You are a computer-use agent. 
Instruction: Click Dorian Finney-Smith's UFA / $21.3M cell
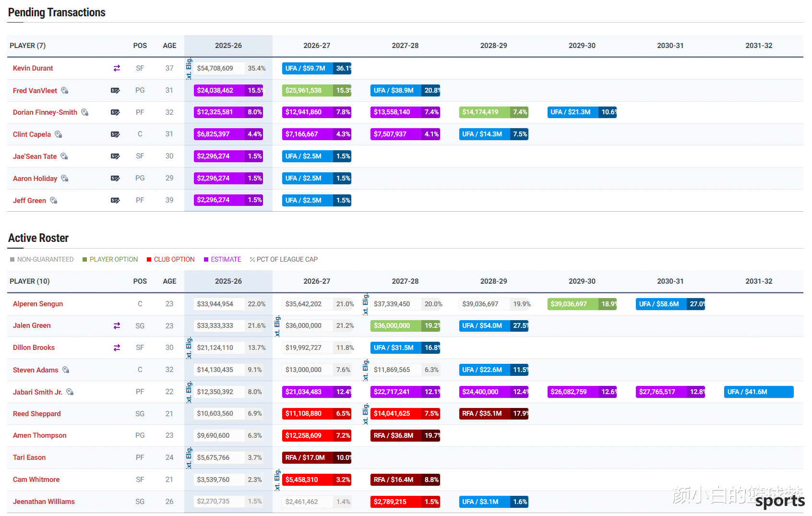pos(582,112)
